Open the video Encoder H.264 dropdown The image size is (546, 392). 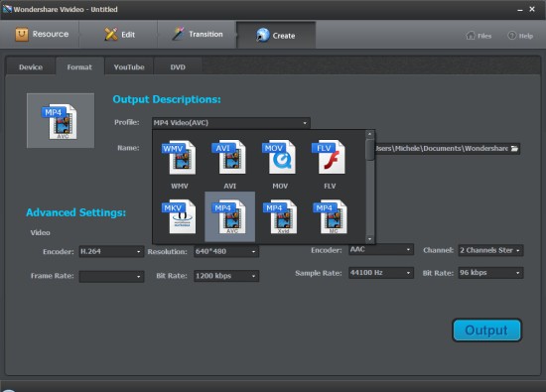[x=111, y=251]
